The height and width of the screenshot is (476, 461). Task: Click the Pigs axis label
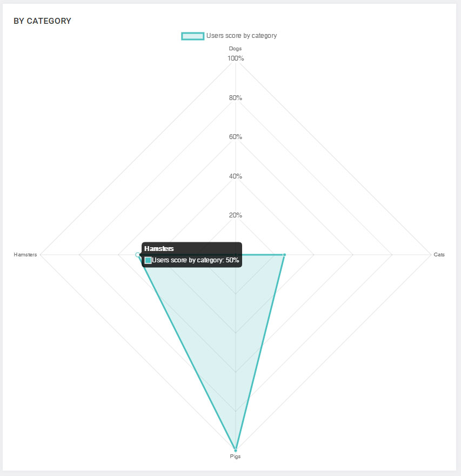pyautogui.click(x=235, y=457)
